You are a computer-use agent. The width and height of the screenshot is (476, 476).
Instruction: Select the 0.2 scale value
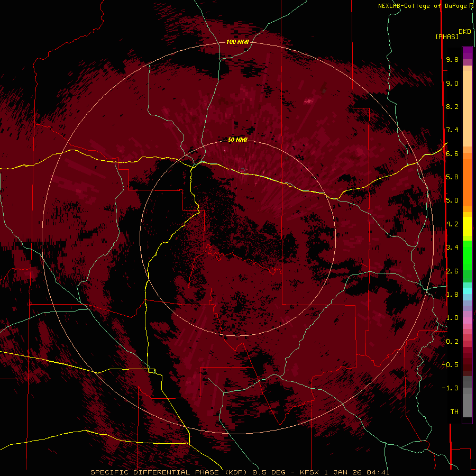(452, 342)
